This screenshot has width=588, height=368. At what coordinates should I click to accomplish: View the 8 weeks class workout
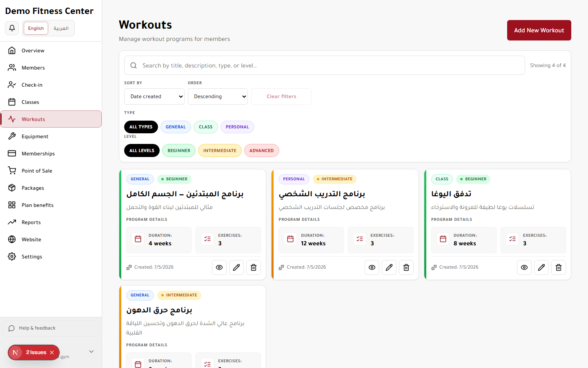pos(524,267)
